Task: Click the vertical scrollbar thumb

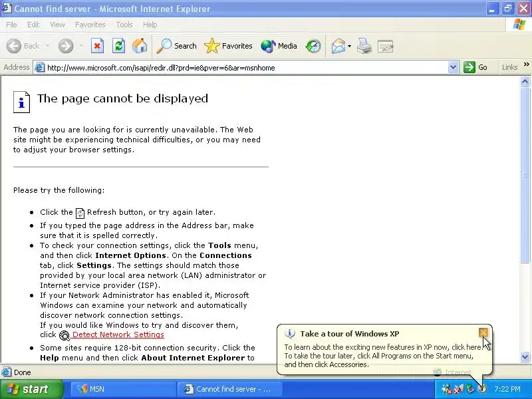Action: click(x=525, y=175)
